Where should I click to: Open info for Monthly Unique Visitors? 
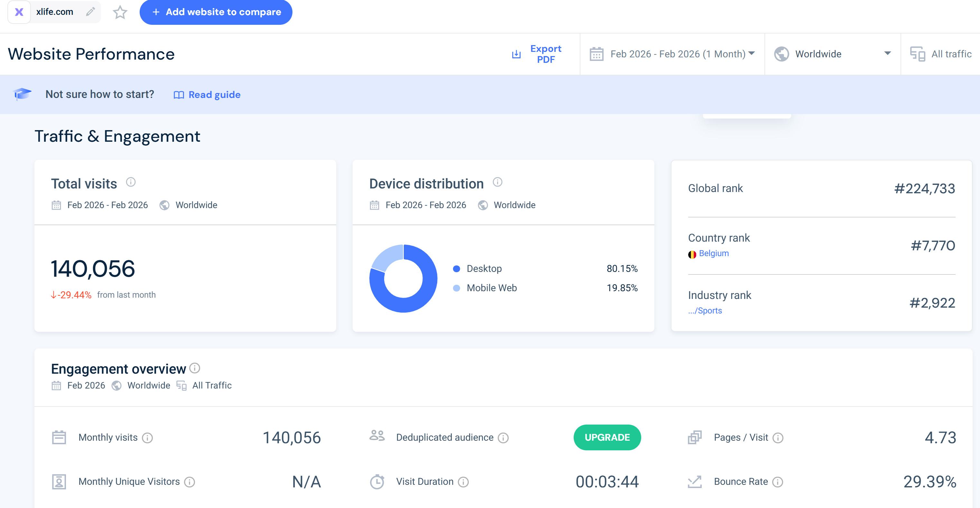click(190, 482)
